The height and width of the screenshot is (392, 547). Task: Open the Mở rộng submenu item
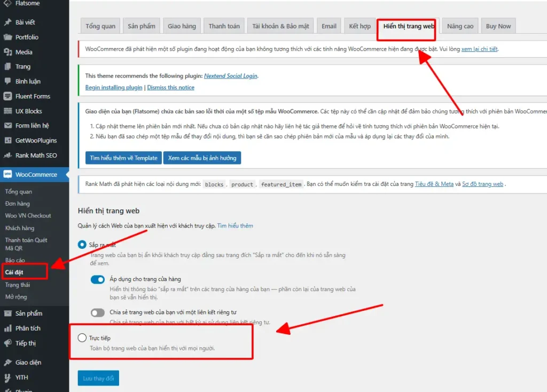tap(16, 297)
